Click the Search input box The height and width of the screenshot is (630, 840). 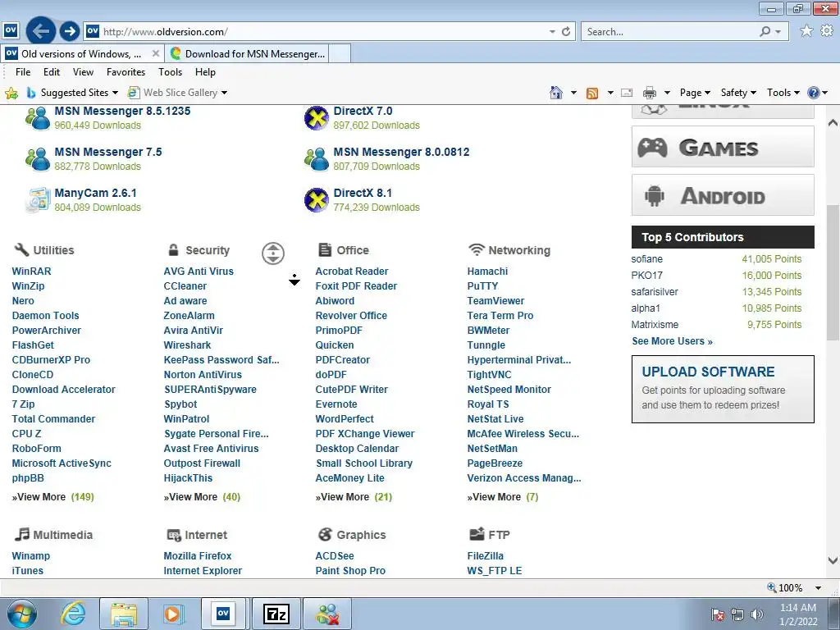pyautogui.click(x=669, y=32)
